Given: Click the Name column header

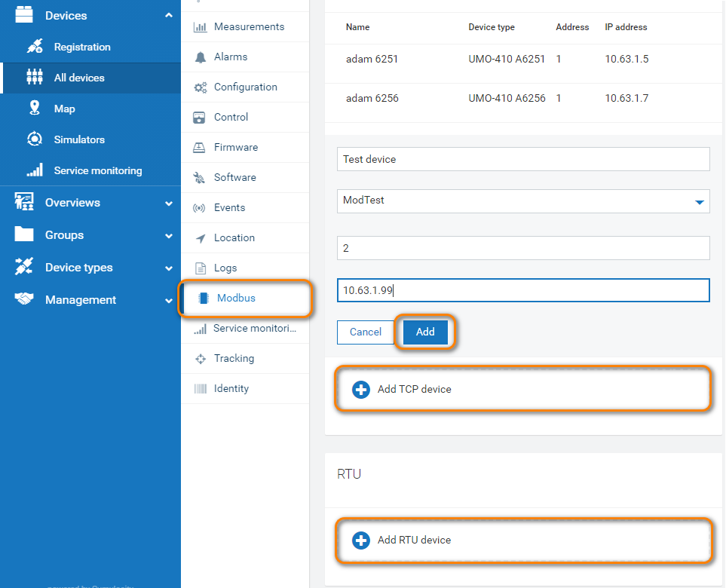Looking at the screenshot, I should [357, 27].
